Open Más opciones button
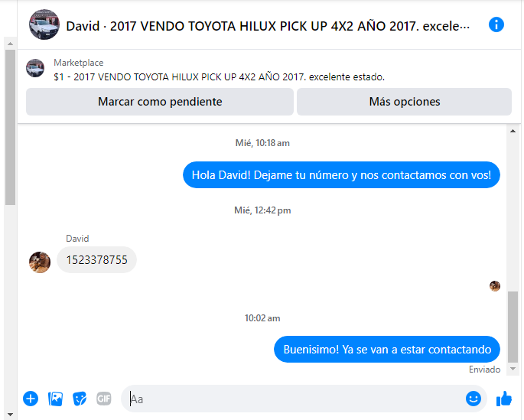524x420 pixels. [x=404, y=102]
